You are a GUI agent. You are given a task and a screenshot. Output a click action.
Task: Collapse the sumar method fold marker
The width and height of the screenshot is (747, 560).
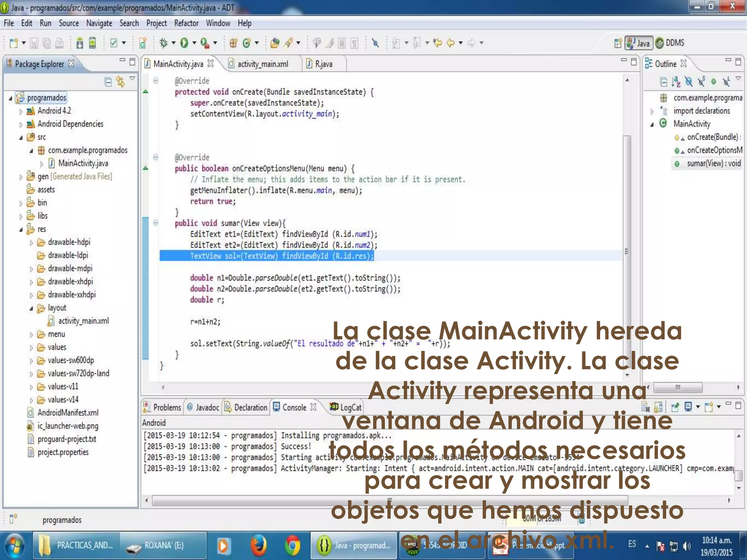[x=155, y=223]
